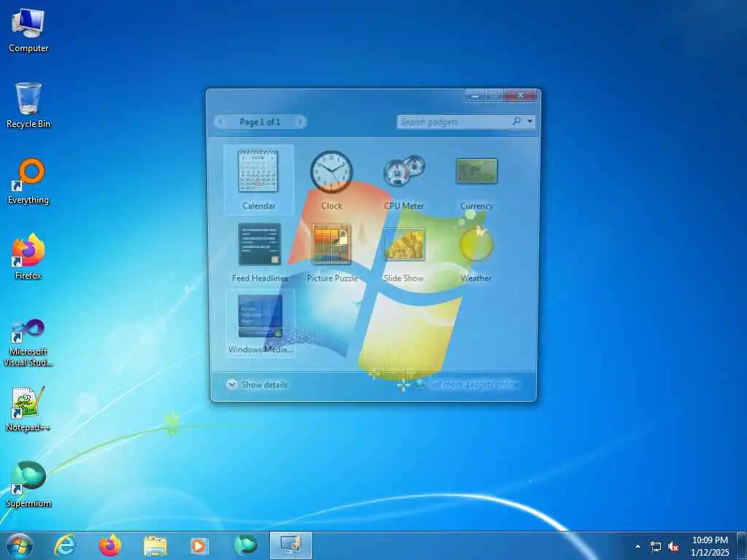Select the Clock gadget
747x560 pixels.
332,180
